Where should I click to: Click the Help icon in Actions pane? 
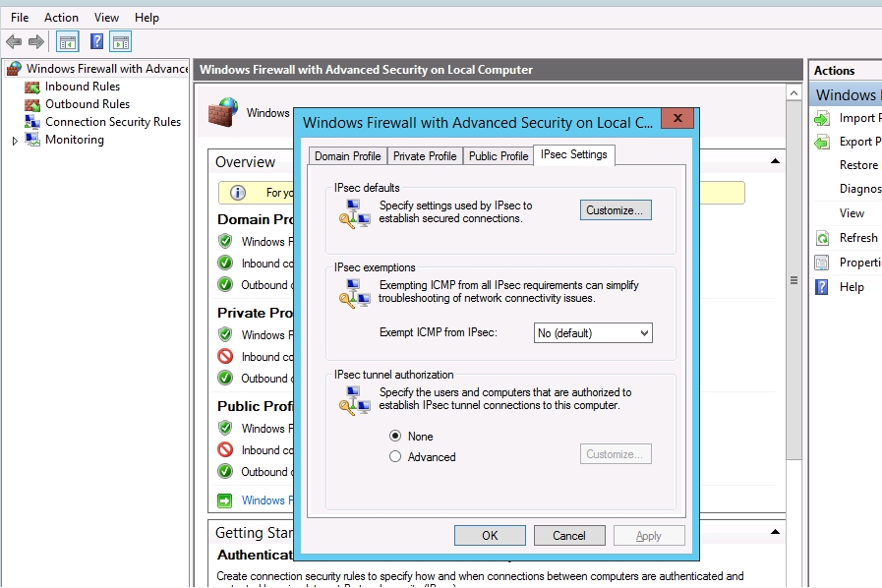click(822, 287)
